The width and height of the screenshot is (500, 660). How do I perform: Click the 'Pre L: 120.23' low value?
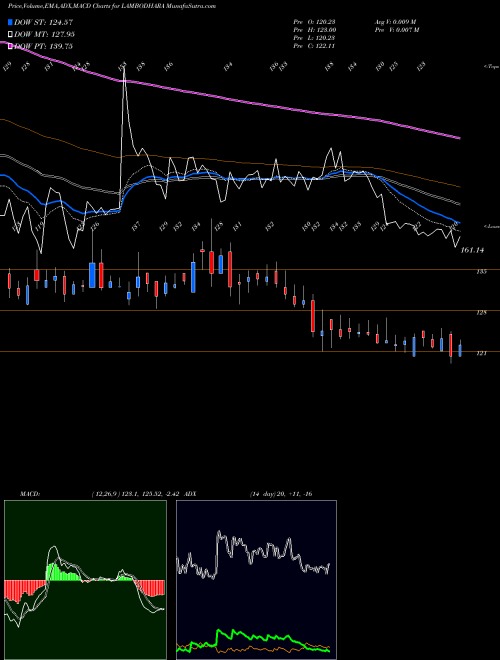pyautogui.click(x=314, y=38)
